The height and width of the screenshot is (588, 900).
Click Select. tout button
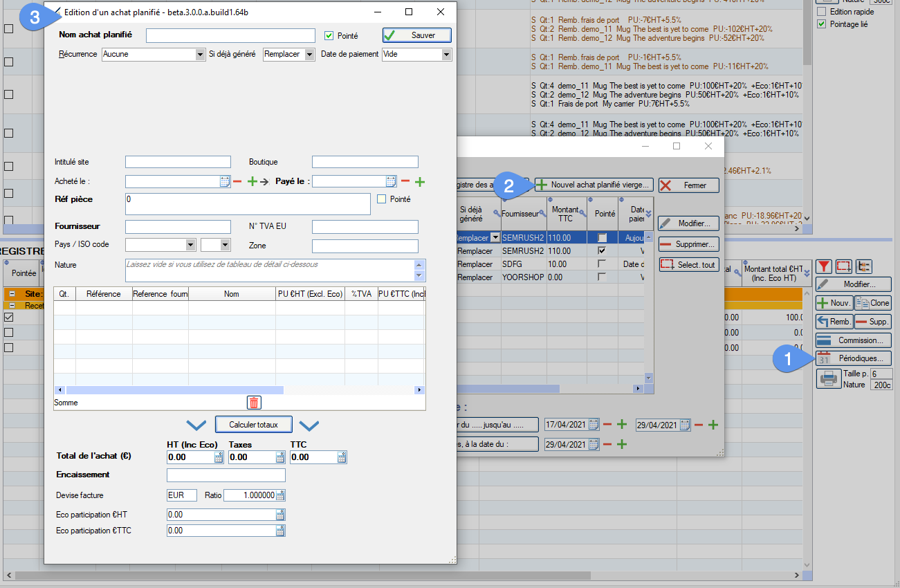click(689, 264)
